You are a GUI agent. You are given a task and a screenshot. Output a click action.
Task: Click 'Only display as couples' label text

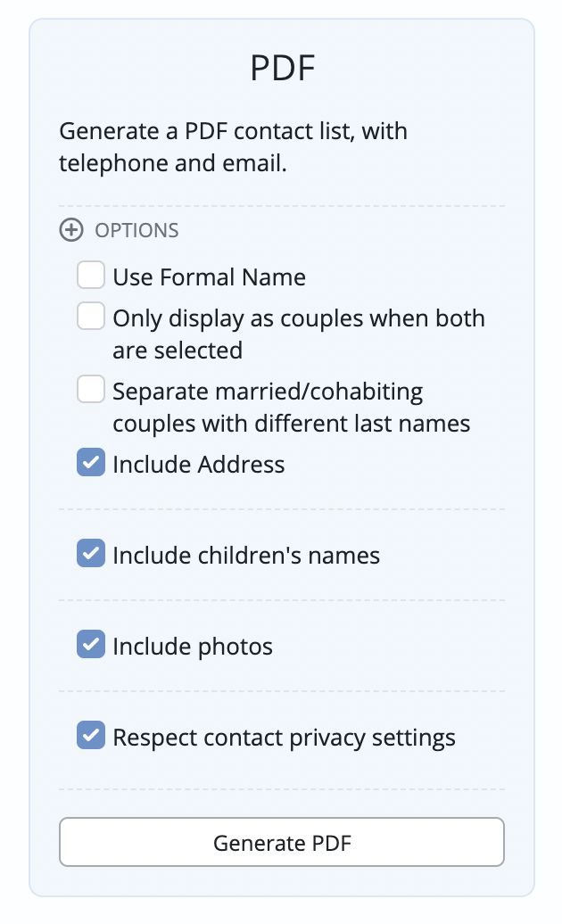(298, 318)
